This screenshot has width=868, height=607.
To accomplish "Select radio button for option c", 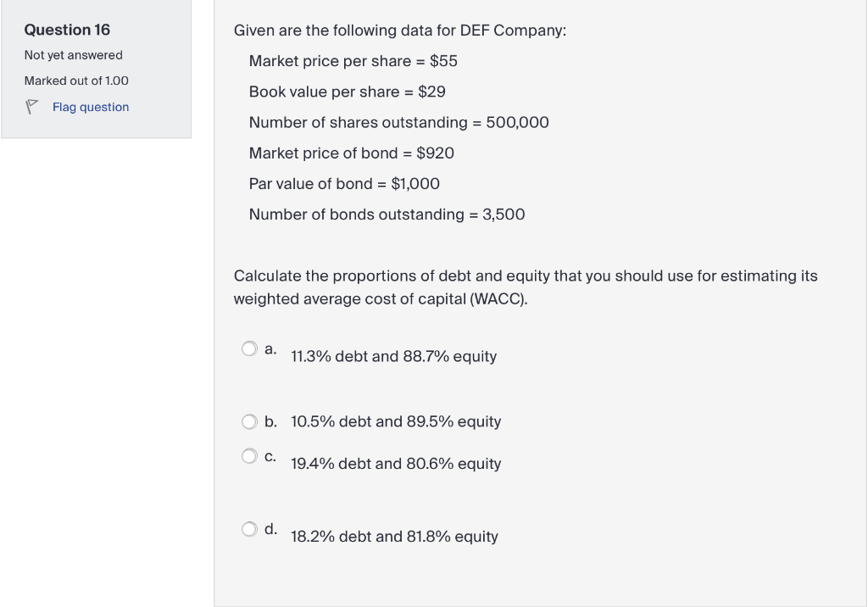I will click(249, 455).
